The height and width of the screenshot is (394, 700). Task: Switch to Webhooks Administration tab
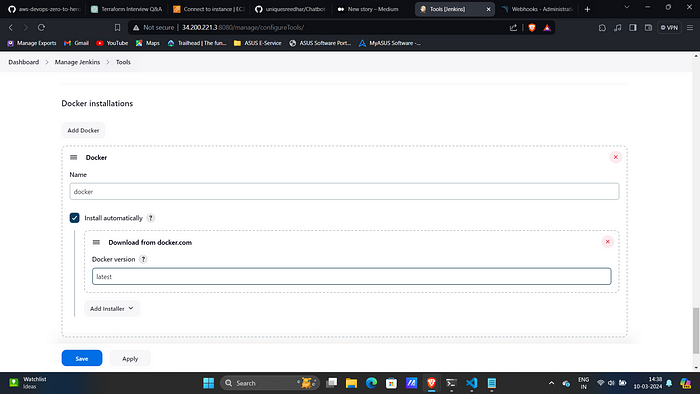pyautogui.click(x=538, y=9)
